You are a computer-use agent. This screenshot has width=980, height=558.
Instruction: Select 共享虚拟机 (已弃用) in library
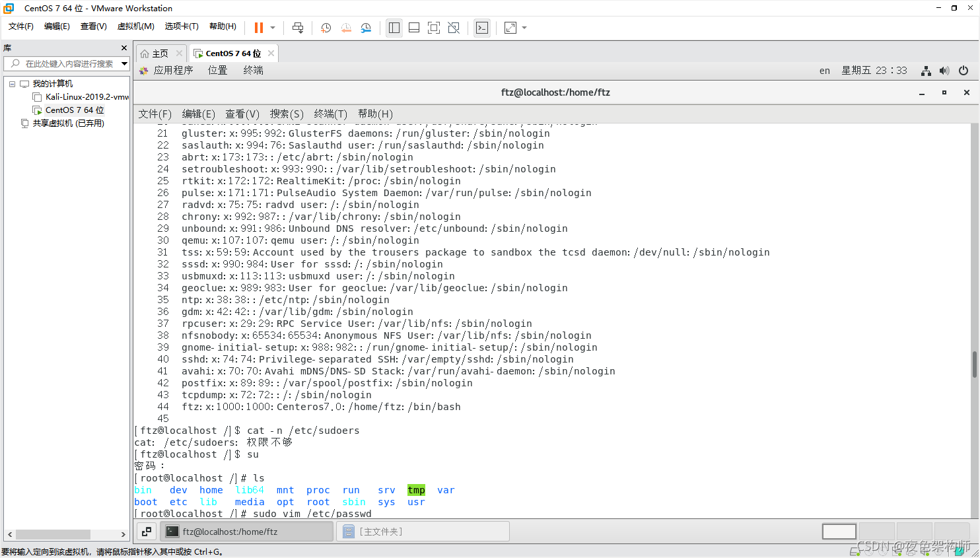pos(69,123)
